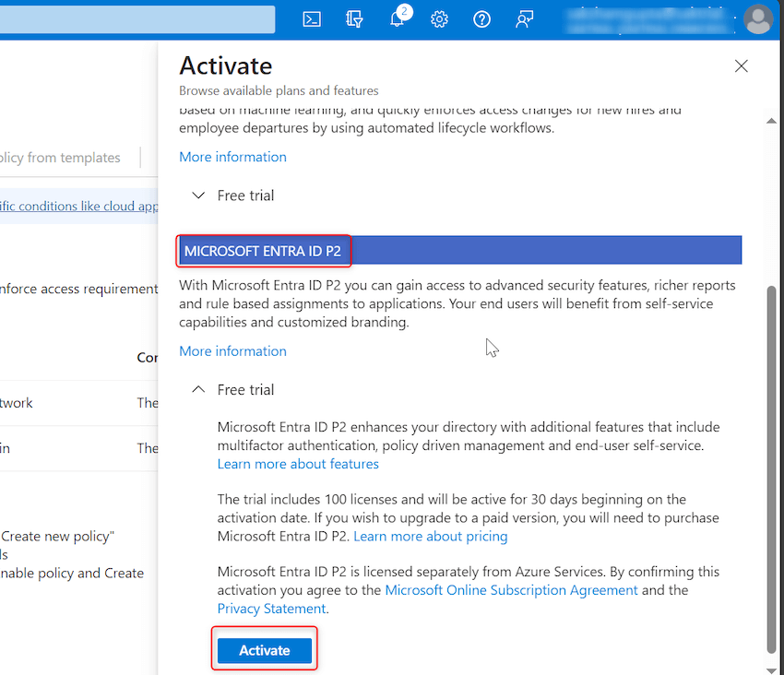Click the Activate button

coord(264,649)
